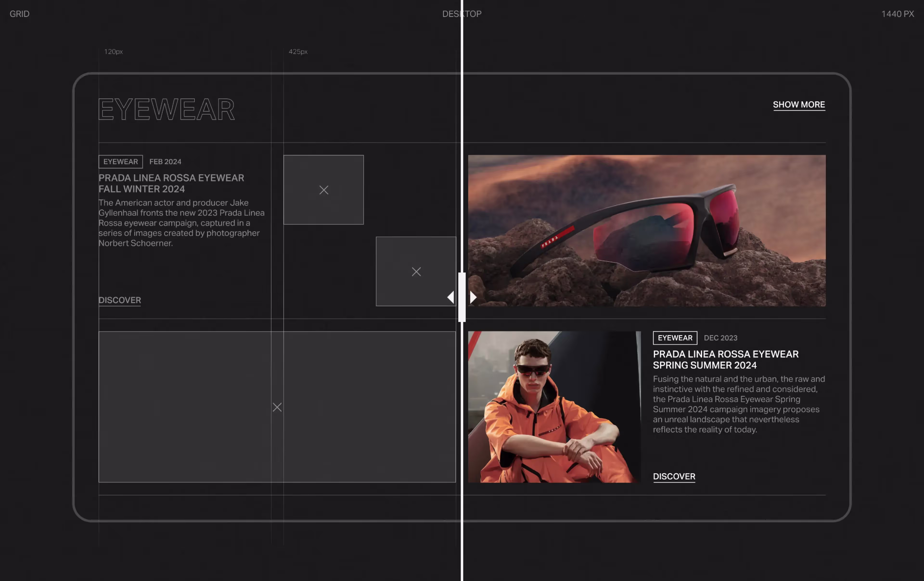Click the X in large wireframe placeholder
This screenshot has width=924, height=581.
pos(277,407)
